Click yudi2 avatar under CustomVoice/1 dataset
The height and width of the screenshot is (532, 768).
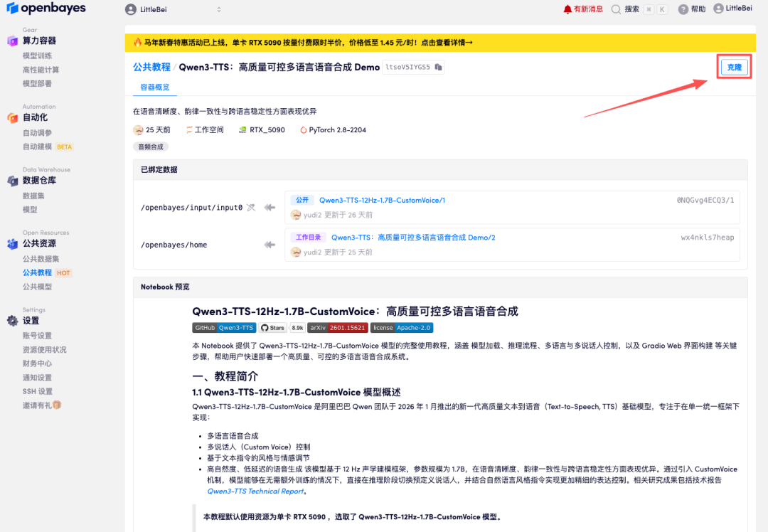pos(295,215)
